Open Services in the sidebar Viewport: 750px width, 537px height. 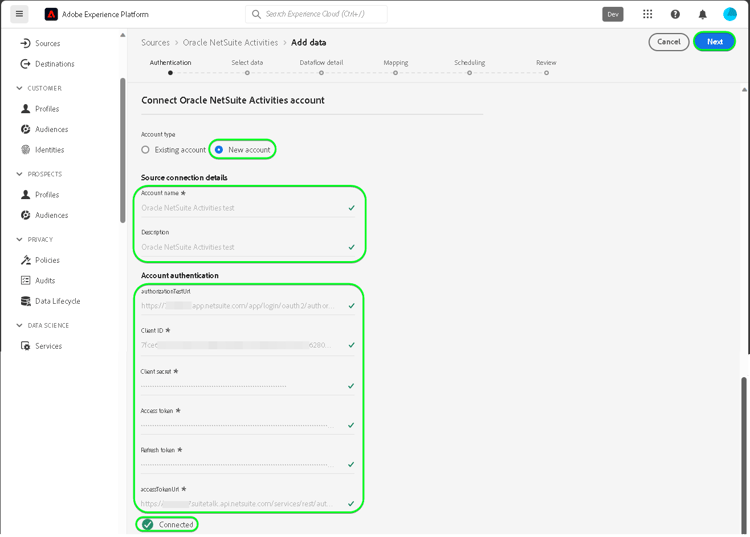point(48,346)
